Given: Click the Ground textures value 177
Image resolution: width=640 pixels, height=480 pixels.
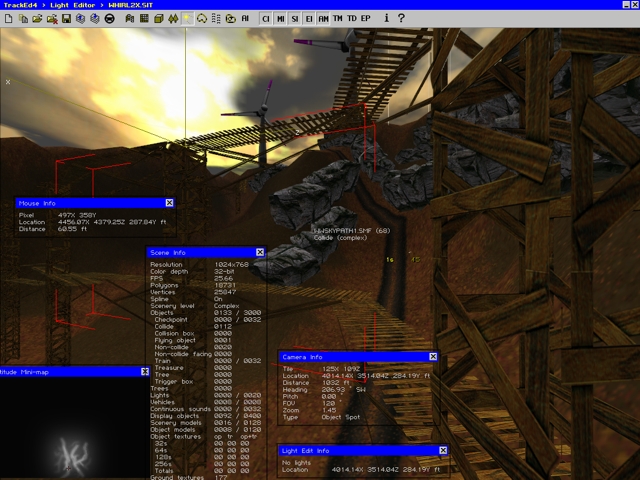Looking at the screenshot, I should tap(220, 477).
